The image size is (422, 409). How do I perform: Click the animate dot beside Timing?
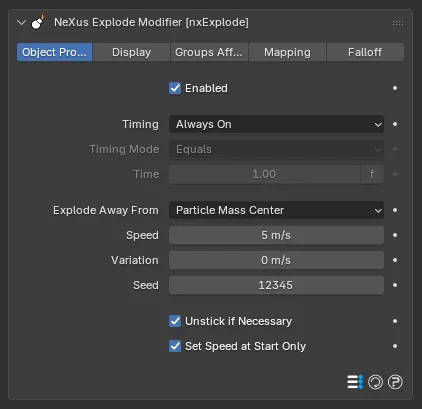395,124
